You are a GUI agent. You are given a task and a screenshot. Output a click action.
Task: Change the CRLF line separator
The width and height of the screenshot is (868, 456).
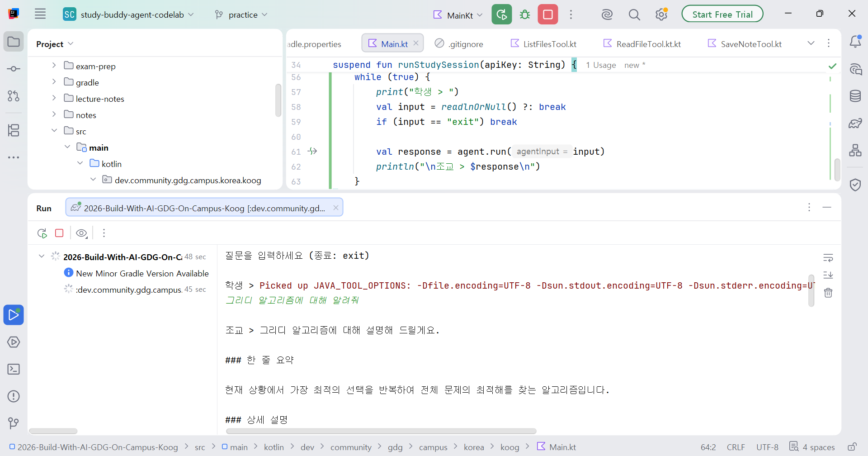tap(736, 447)
